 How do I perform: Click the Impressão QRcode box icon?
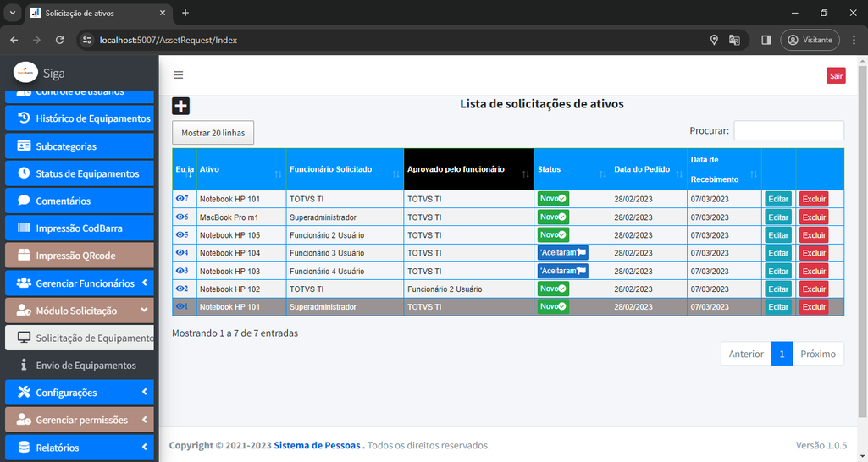[x=24, y=255]
